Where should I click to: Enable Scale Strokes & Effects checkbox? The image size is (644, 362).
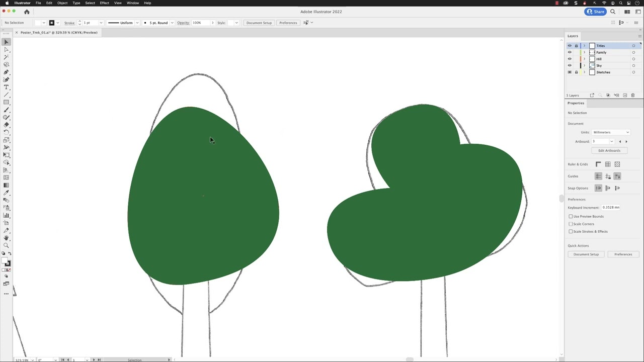(571, 231)
